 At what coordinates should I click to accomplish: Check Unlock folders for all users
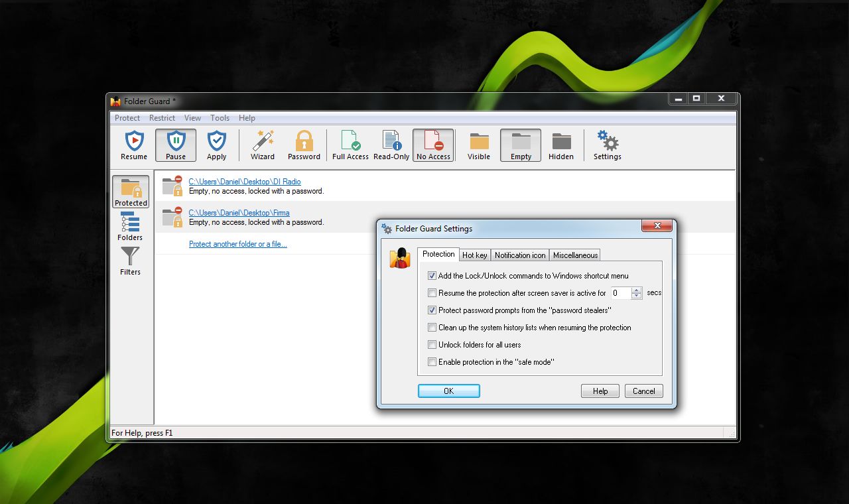pyautogui.click(x=432, y=345)
